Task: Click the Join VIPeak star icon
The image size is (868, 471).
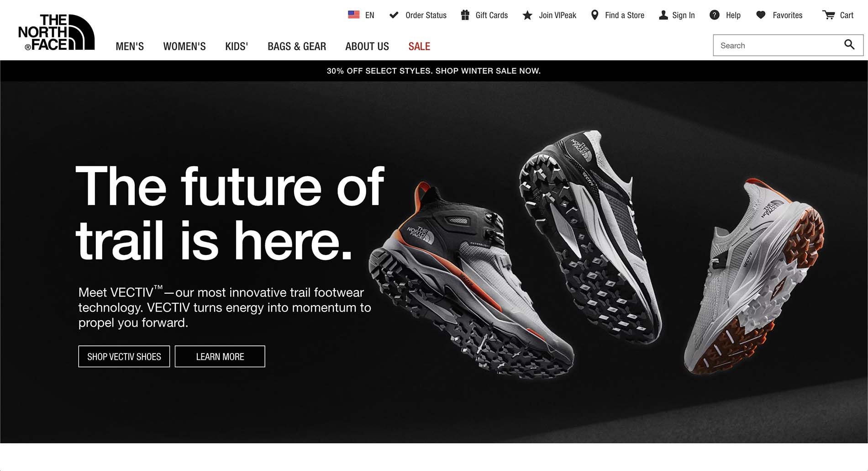Action: pyautogui.click(x=527, y=15)
